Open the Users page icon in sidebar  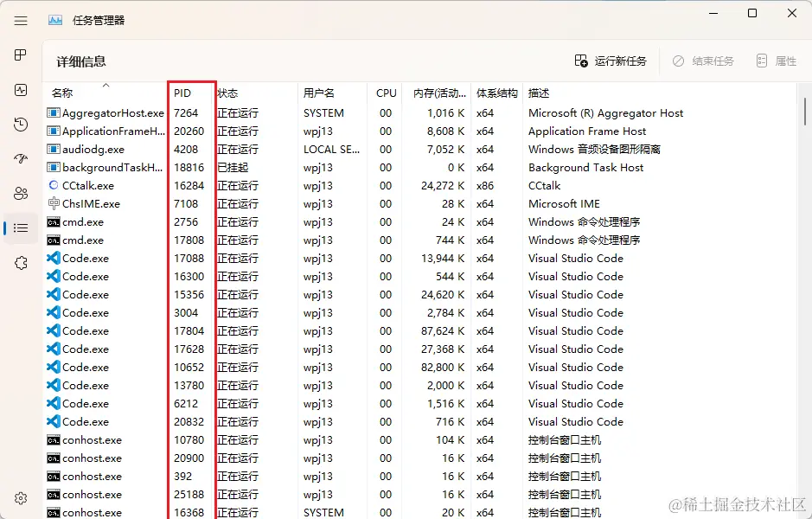21,193
